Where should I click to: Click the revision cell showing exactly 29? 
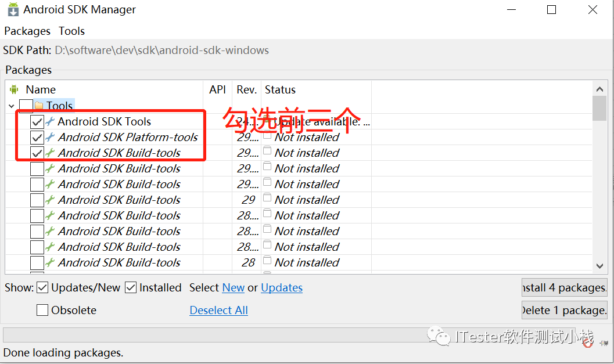point(248,200)
